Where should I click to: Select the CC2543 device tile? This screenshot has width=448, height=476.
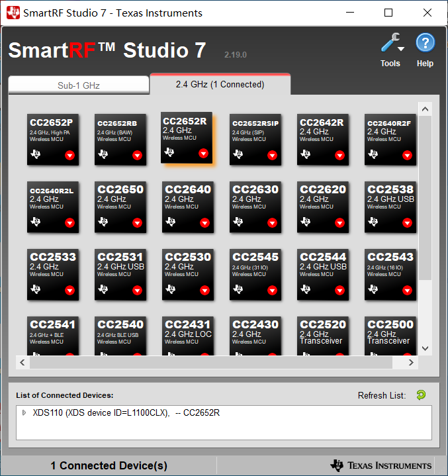[390, 275]
